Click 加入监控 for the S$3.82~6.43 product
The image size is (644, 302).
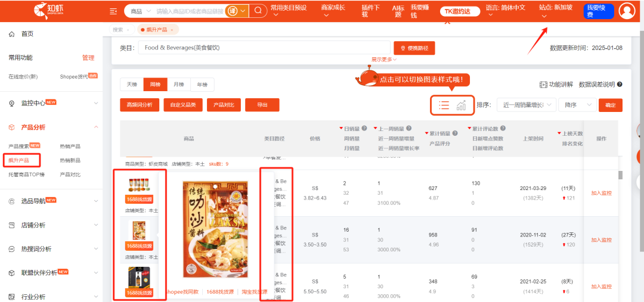tap(601, 193)
